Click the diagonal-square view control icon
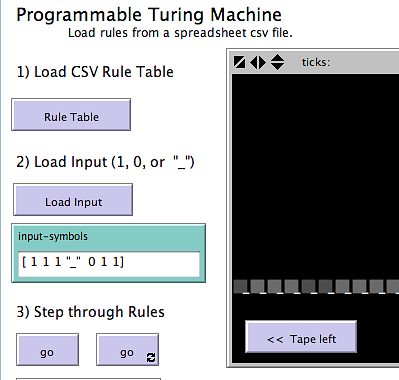This screenshot has width=399, height=380. [240, 62]
